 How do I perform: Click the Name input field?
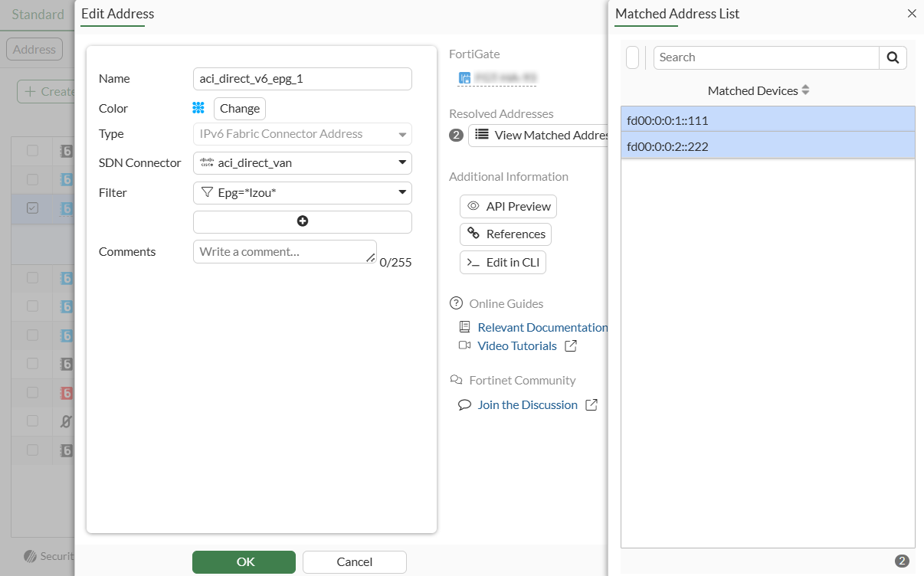click(x=303, y=79)
